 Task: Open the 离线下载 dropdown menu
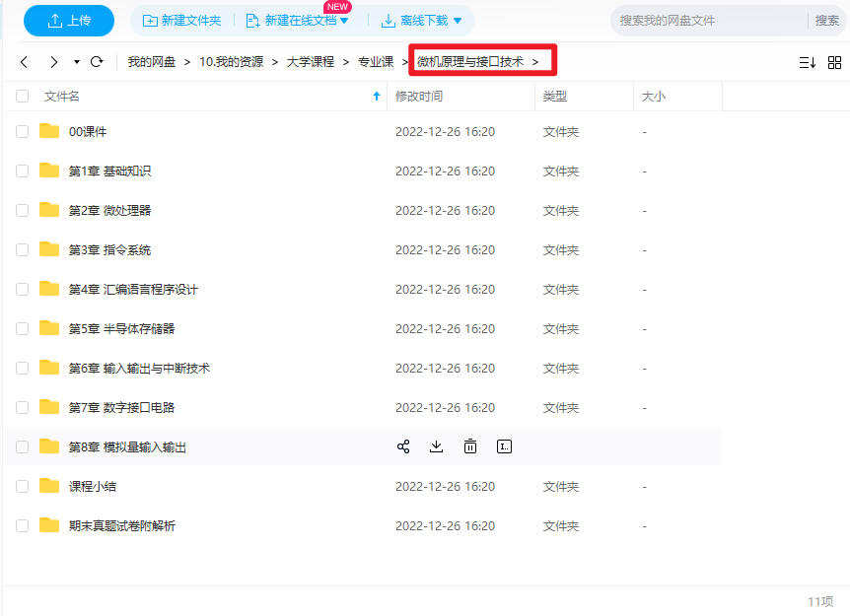[422, 21]
